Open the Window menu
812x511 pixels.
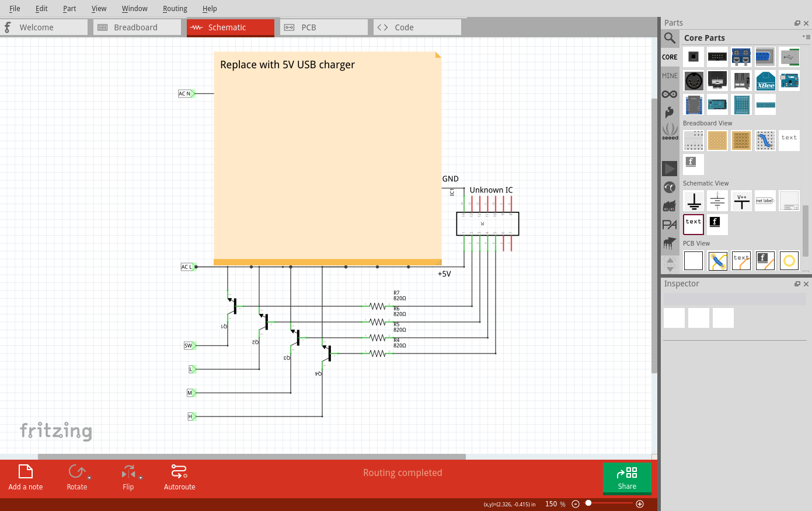tap(134, 8)
